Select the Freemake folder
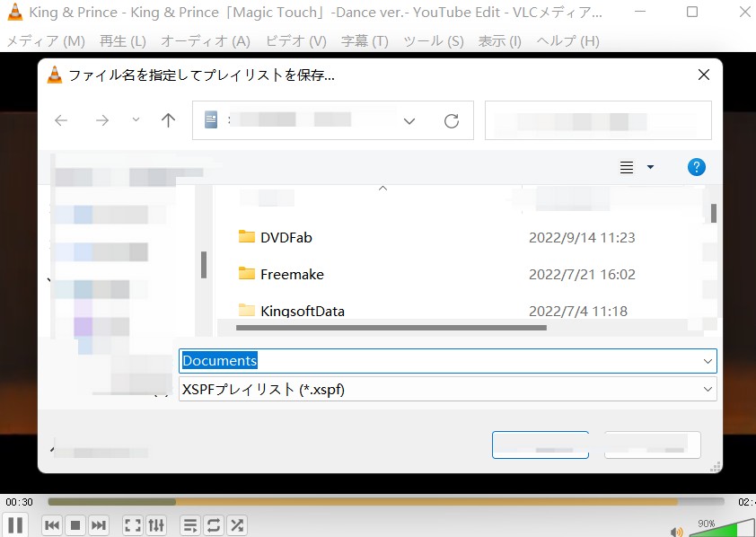The image size is (756, 537). click(281, 274)
